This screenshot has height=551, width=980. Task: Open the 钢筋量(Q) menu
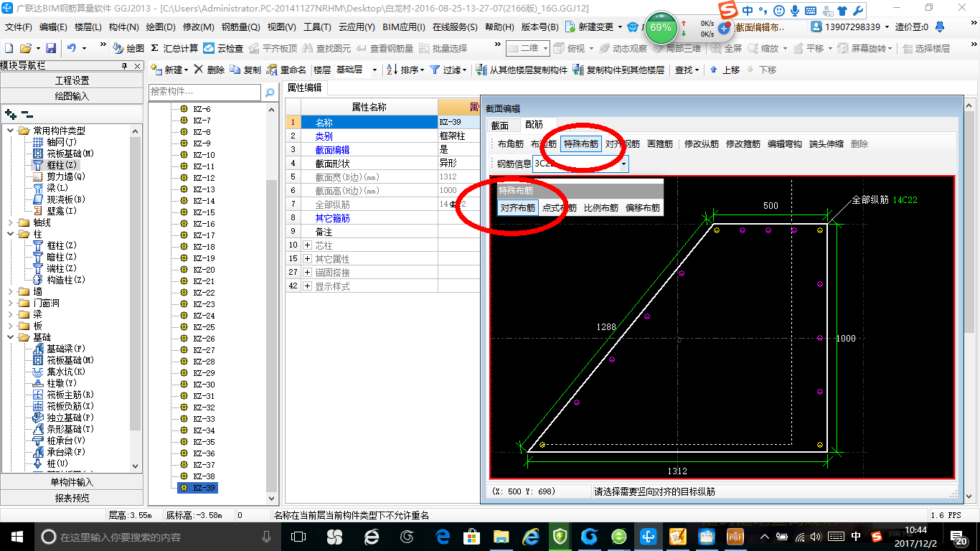pos(240,27)
